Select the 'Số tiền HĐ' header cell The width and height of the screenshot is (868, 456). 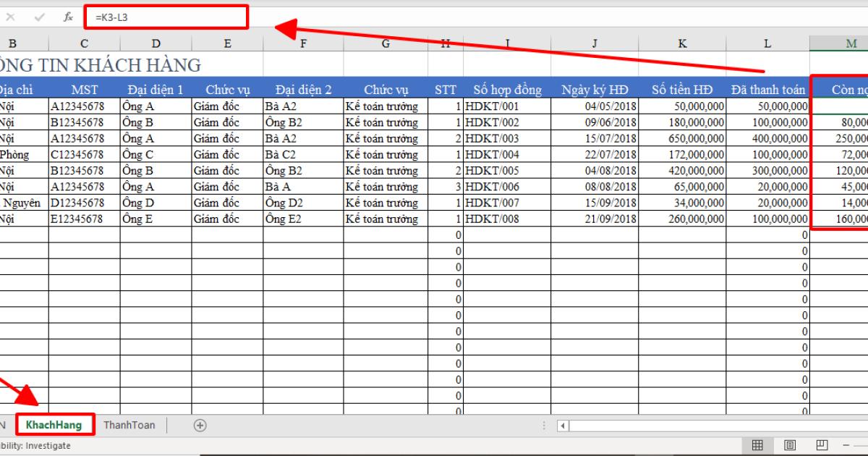(x=681, y=88)
